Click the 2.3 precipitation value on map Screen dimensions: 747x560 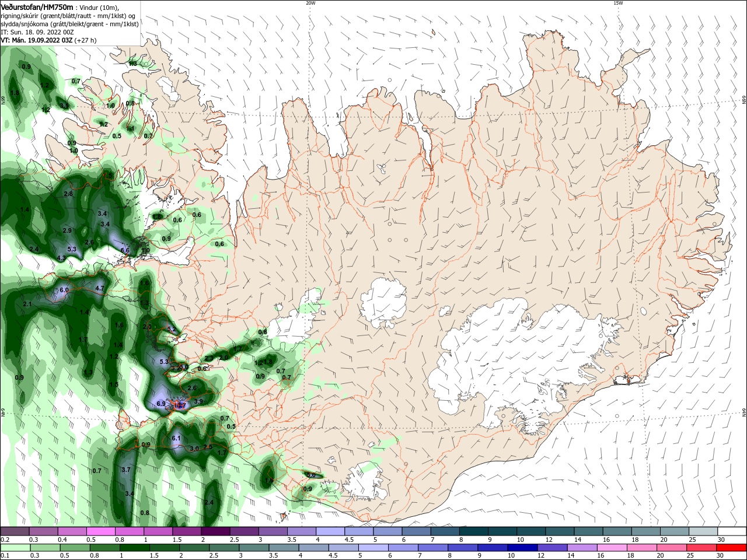click(x=209, y=358)
